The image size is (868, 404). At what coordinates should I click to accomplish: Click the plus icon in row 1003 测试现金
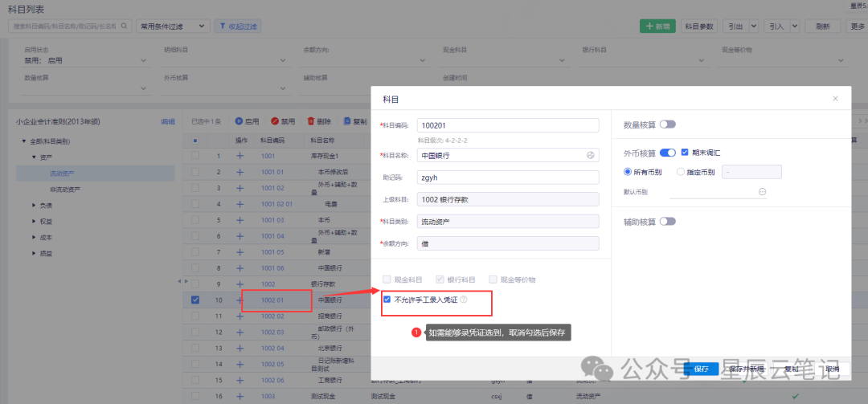[x=240, y=397]
